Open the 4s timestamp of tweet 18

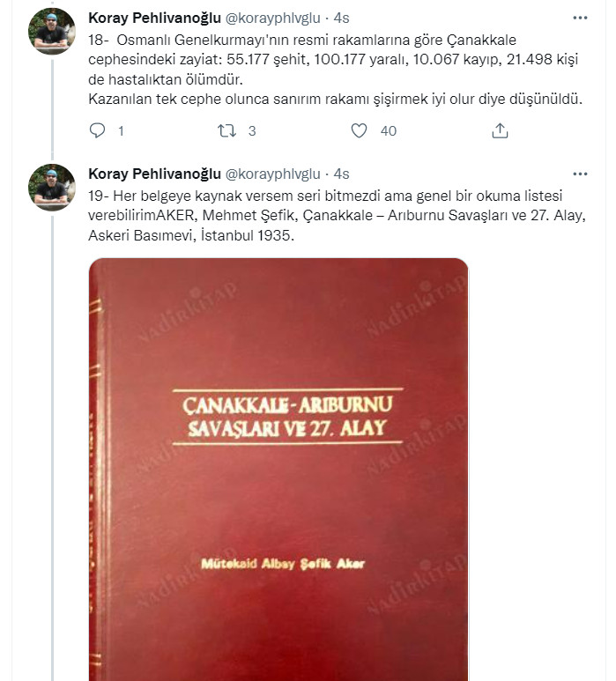tap(342, 19)
